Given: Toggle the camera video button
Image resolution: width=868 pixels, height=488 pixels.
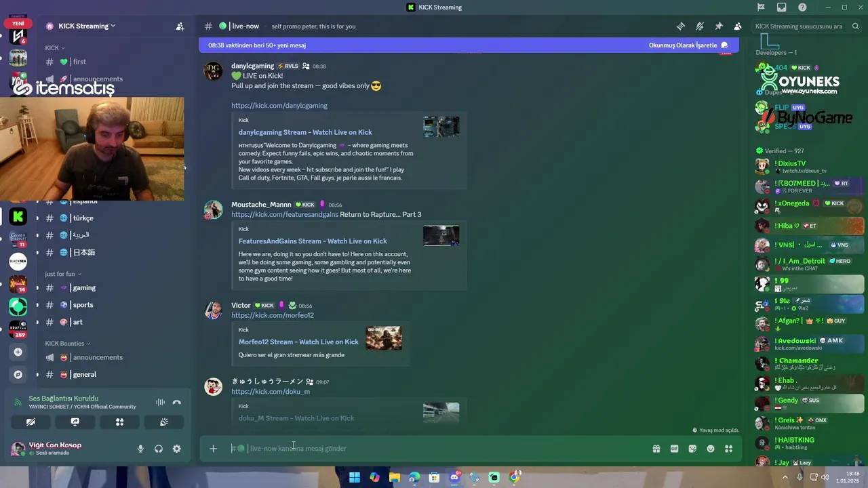Looking at the screenshot, I should (x=31, y=422).
